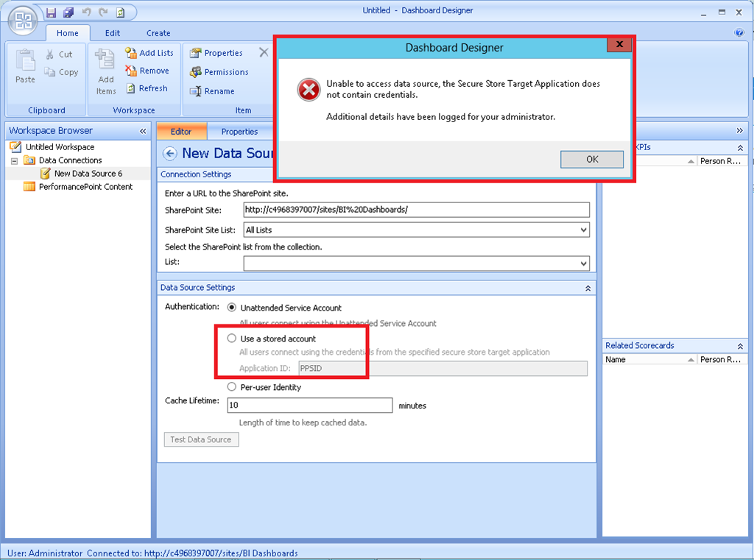Collapse the KPIs section in Details pane
The width and height of the screenshot is (754, 560).
click(x=740, y=148)
